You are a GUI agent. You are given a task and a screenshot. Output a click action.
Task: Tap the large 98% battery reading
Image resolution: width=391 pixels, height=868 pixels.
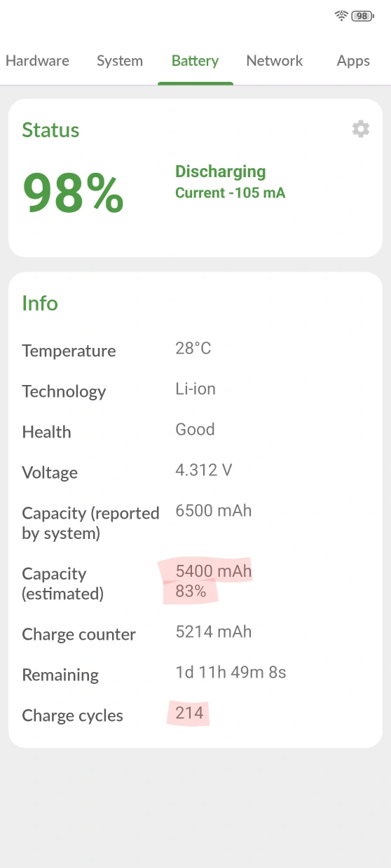pos(74,193)
